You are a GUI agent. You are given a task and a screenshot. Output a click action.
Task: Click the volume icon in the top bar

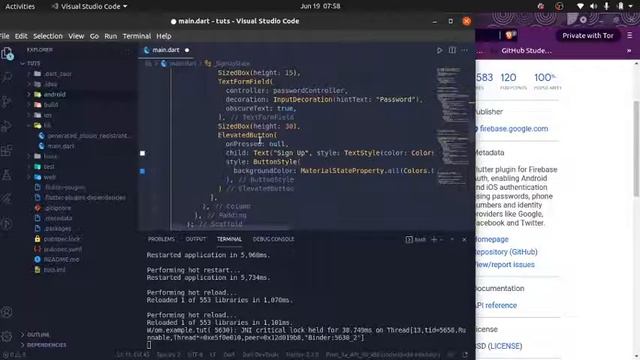(x=593, y=6)
